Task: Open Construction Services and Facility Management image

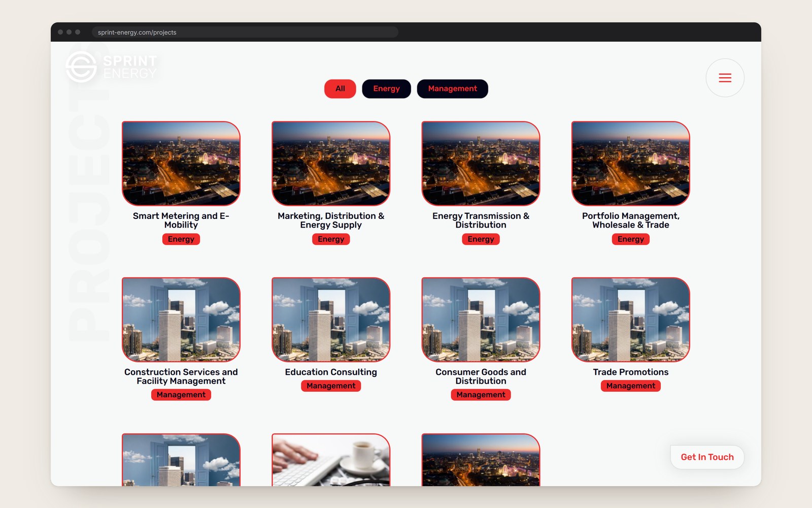Action: click(x=181, y=320)
